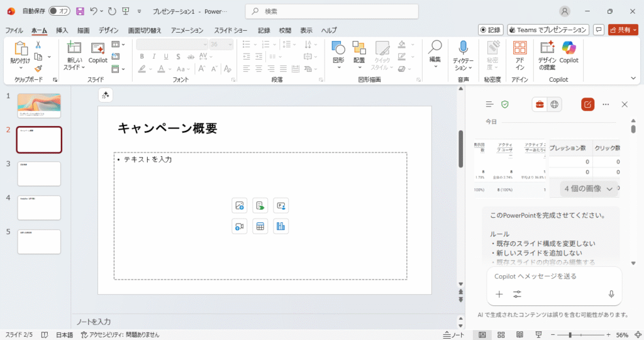This screenshot has height=340, width=644.
Task: Expand the New Slide dropdown
Action: pos(74,67)
